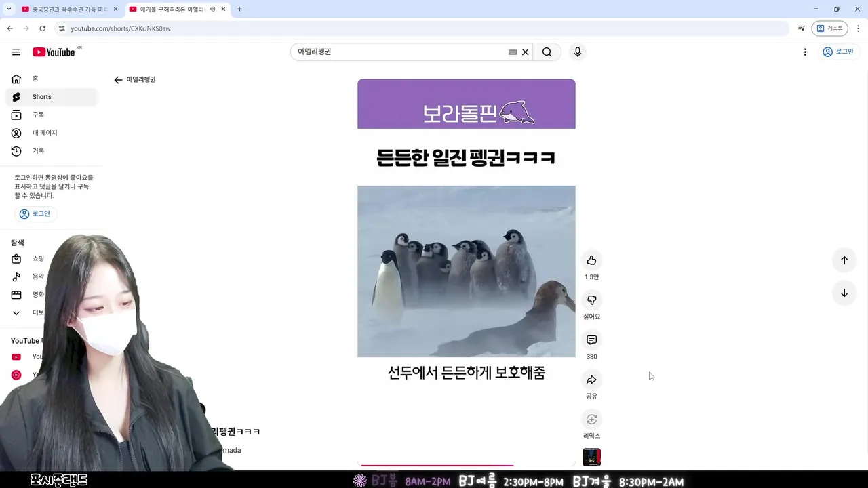Start voice search with the microphone
Image resolution: width=868 pixels, height=488 pixels.
point(577,52)
